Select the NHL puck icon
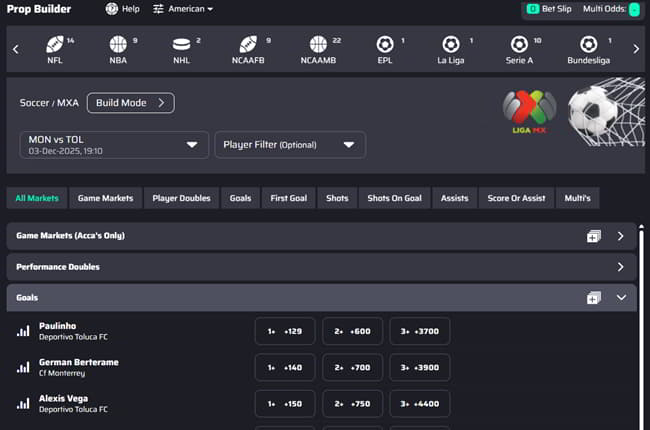The image size is (650, 430). point(181,44)
